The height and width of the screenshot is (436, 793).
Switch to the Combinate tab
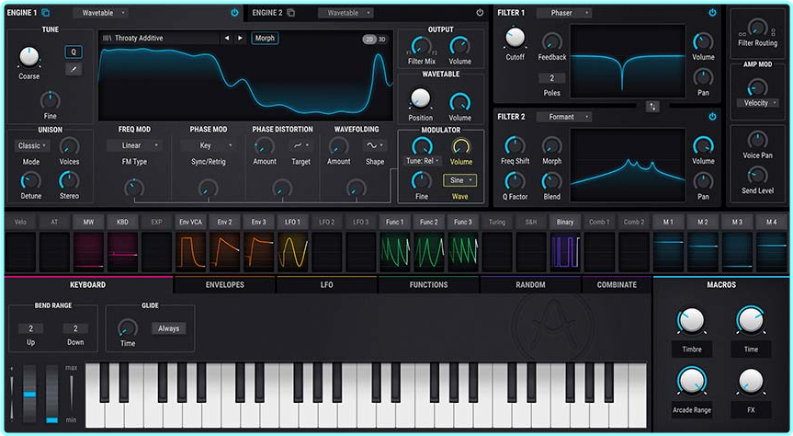616,285
